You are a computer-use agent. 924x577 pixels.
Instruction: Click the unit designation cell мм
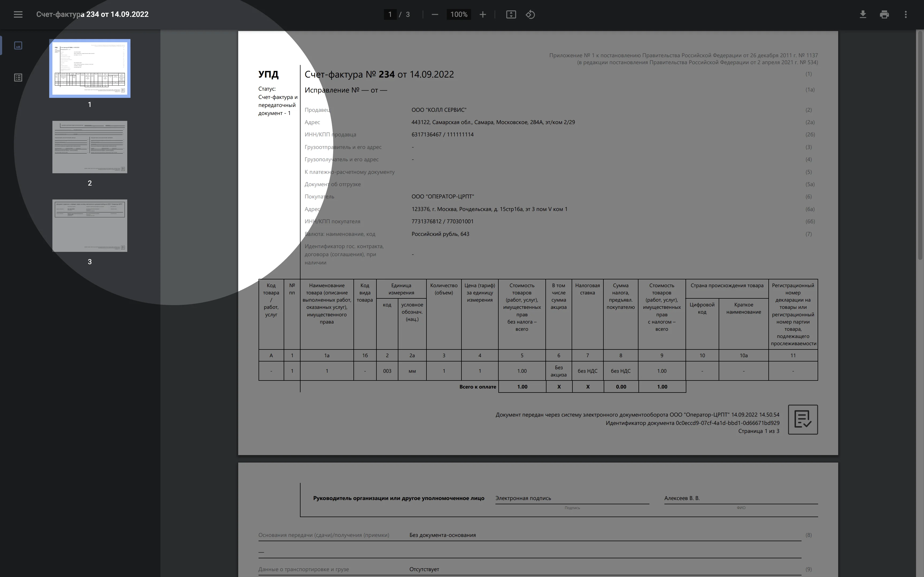pyautogui.click(x=412, y=371)
